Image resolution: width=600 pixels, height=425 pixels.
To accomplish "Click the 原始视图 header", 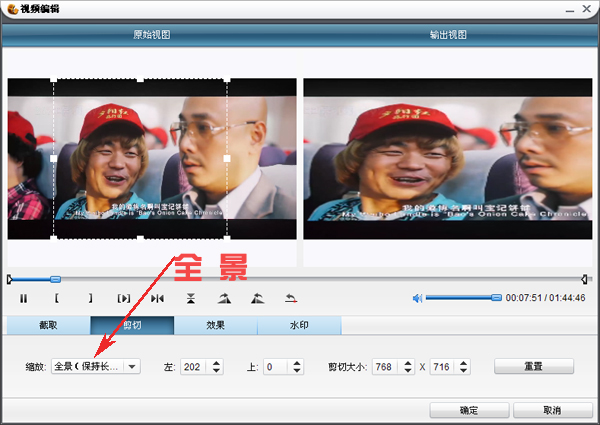I will [x=152, y=35].
